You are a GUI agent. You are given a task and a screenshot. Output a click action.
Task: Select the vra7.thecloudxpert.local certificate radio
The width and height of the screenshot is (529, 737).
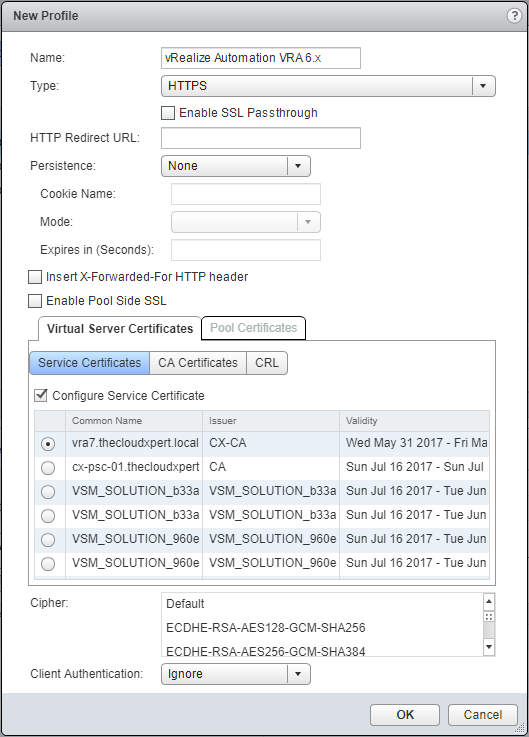pyautogui.click(x=48, y=444)
